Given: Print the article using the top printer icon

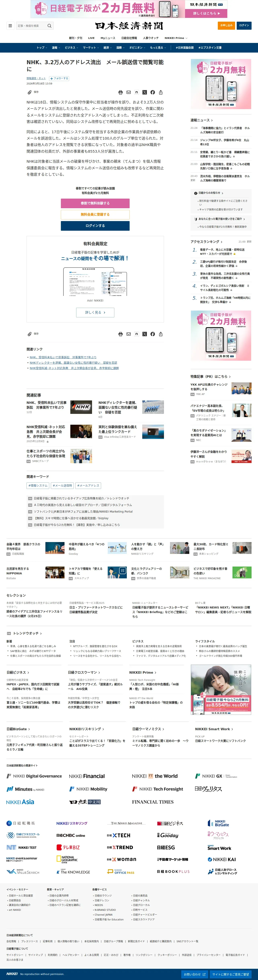Looking at the screenshot, I should 120,92.
